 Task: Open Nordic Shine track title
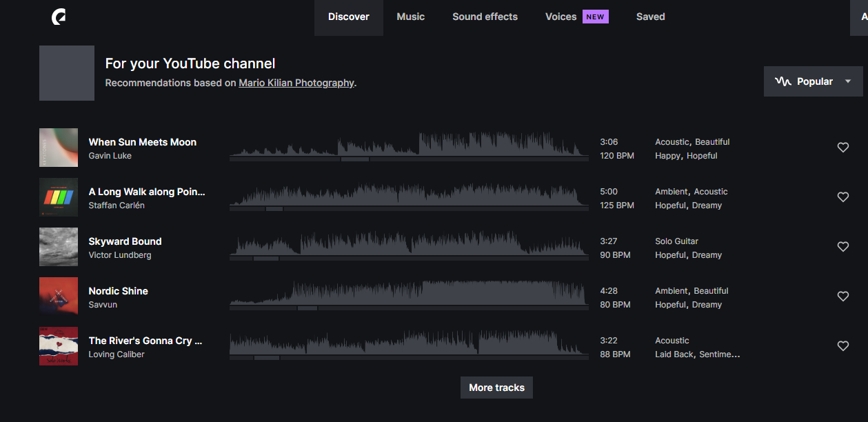tap(119, 291)
